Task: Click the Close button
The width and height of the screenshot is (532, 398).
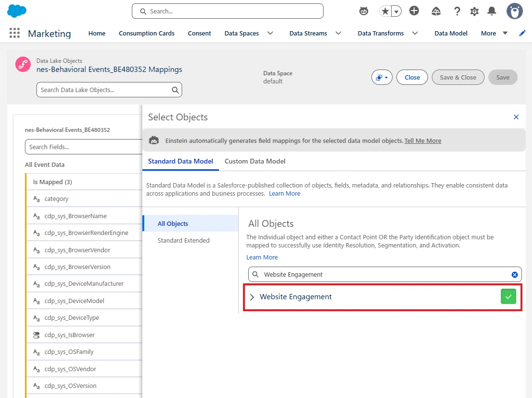Action: tap(412, 77)
